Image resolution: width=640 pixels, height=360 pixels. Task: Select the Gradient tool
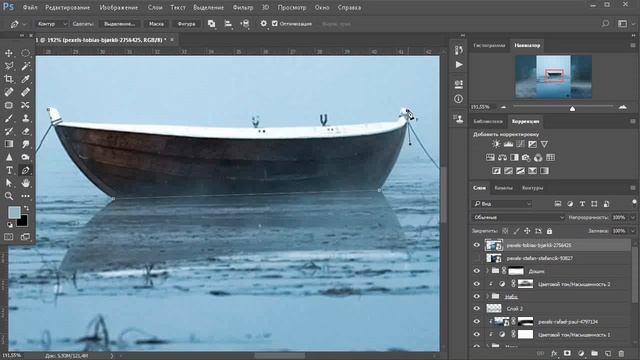(x=9, y=144)
